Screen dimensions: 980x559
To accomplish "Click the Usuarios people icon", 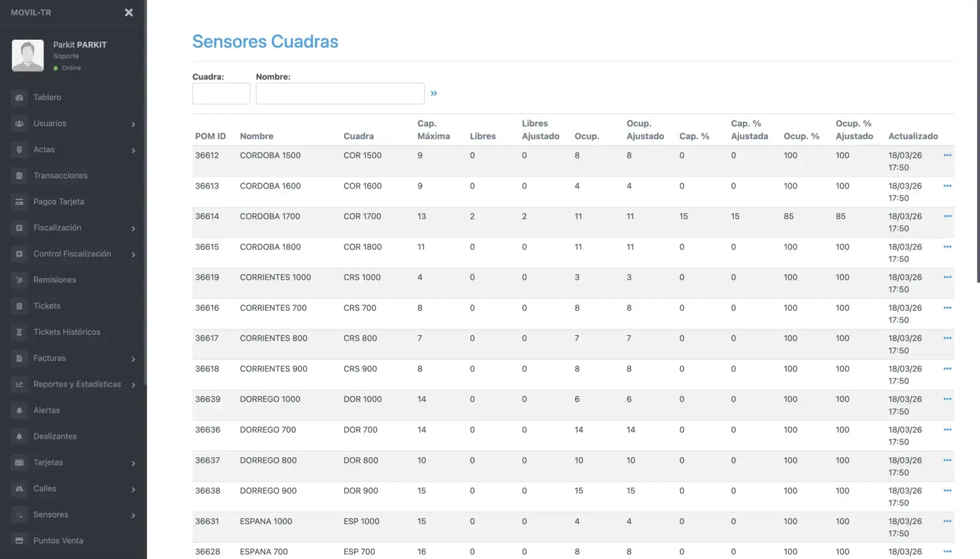I will click(x=19, y=124).
